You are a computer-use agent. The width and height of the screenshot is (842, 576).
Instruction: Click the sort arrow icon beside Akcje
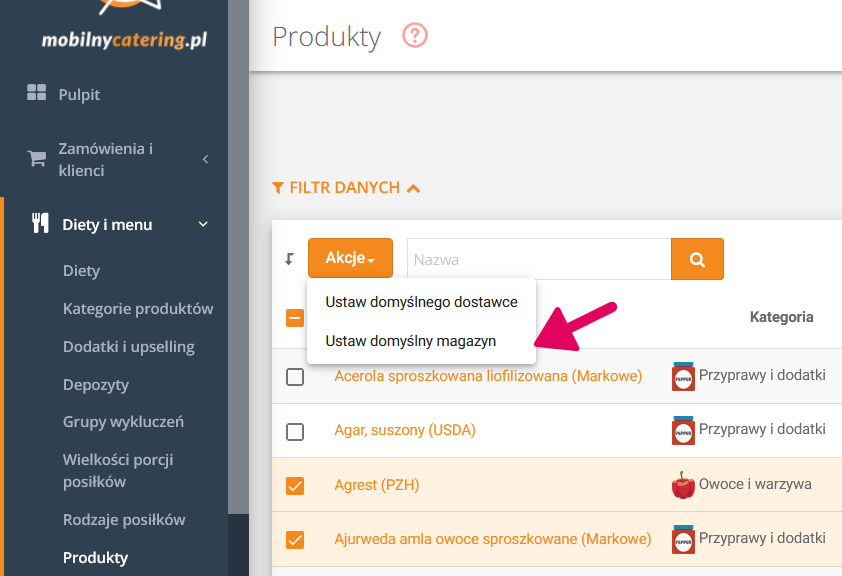[x=290, y=259]
